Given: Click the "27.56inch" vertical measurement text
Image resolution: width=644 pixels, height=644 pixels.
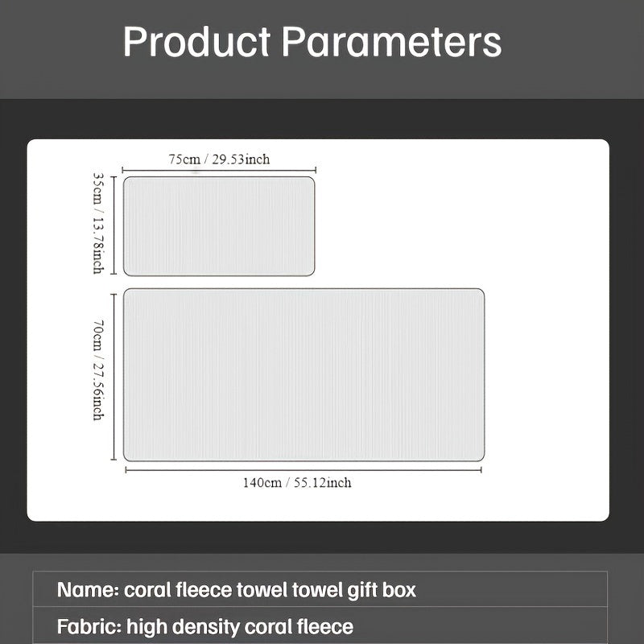Looking at the screenshot, I should pos(98,392).
